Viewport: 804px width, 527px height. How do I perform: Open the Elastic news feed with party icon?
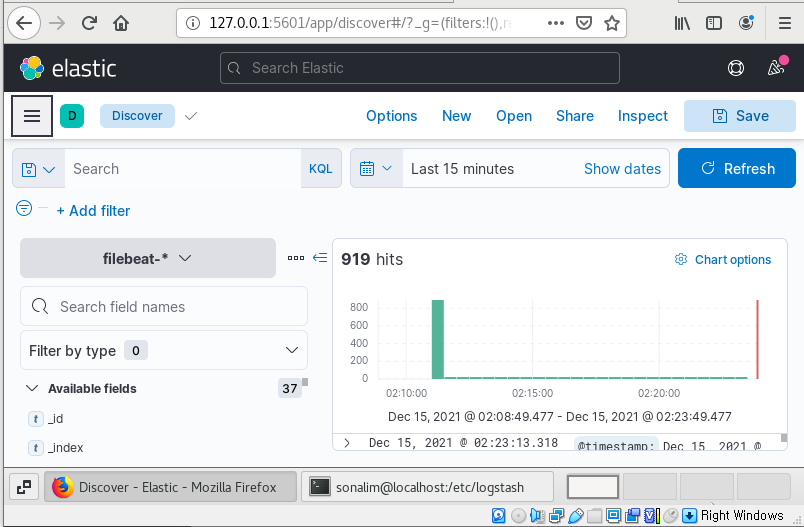(776, 67)
